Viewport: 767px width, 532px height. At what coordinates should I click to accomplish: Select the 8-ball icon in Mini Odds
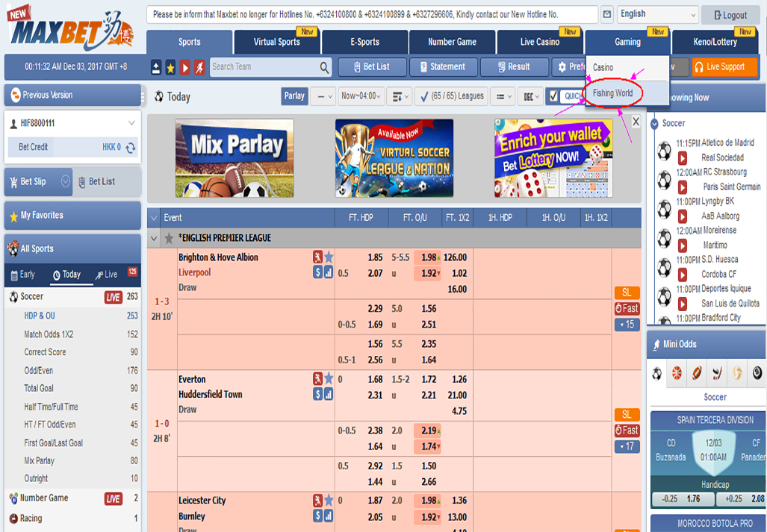(757, 373)
